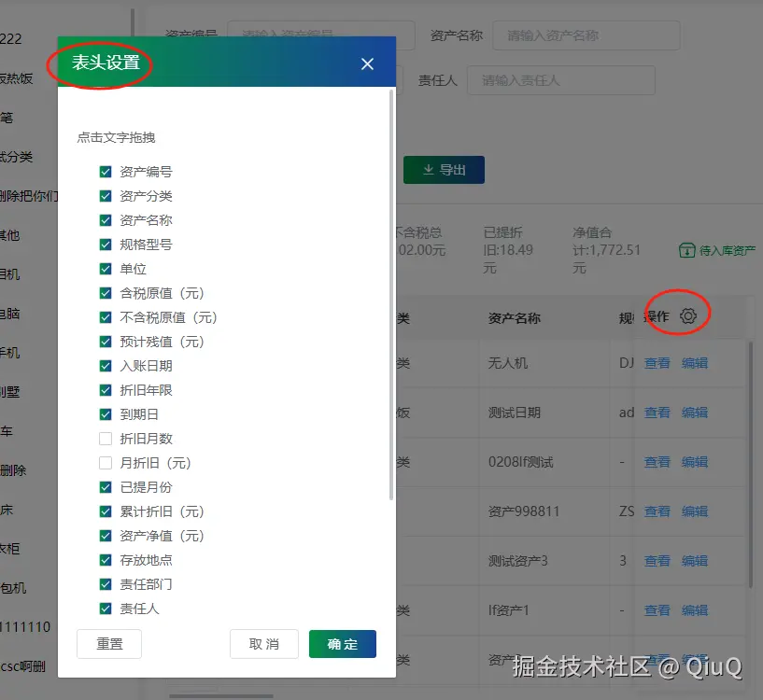Click the 资产998811 table cell
This screenshot has height=700, width=763.
tap(524, 511)
